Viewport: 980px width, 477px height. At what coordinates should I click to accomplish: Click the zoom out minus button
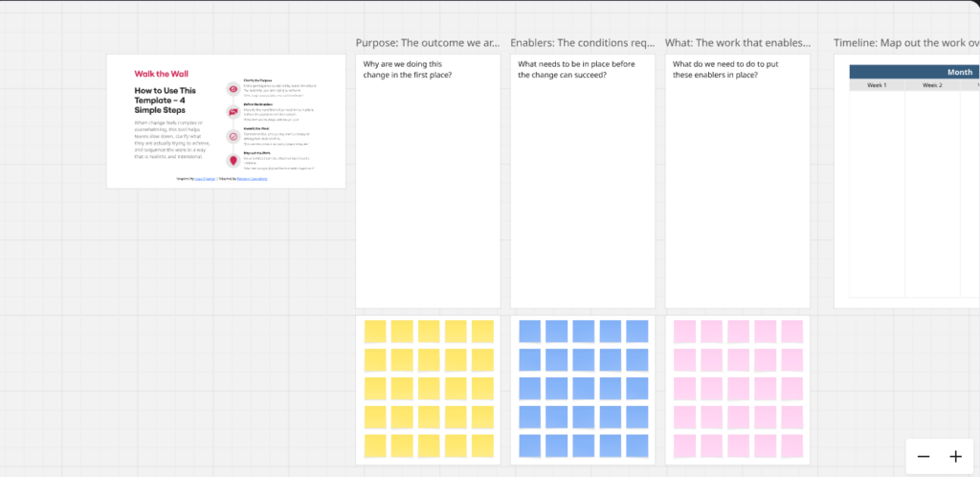coord(924,457)
